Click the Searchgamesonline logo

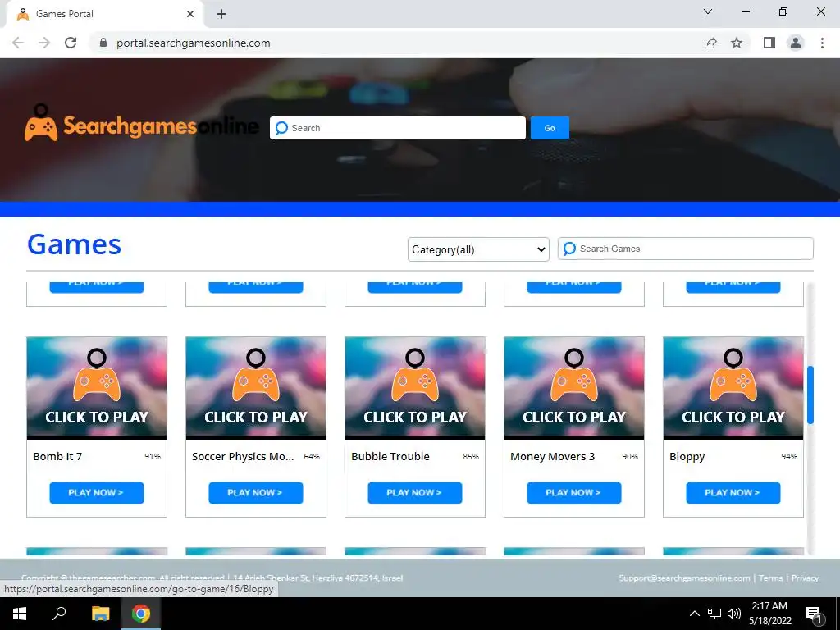pyautogui.click(x=142, y=125)
